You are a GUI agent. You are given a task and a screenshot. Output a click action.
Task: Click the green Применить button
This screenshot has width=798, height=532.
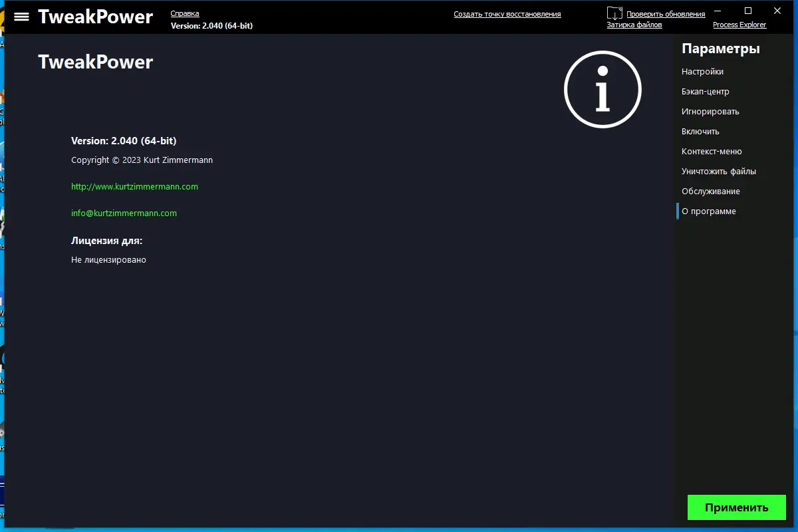point(737,507)
